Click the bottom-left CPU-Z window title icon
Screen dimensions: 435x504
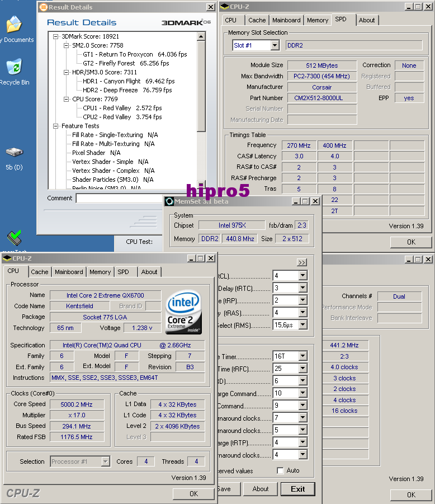click(x=7, y=258)
